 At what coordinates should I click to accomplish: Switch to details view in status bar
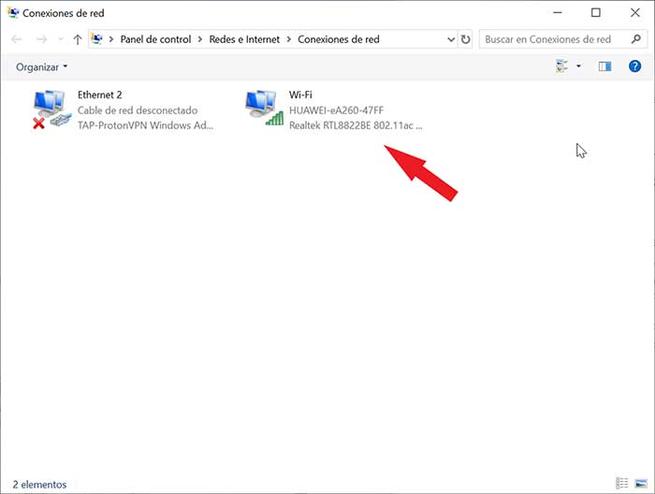[x=622, y=483]
